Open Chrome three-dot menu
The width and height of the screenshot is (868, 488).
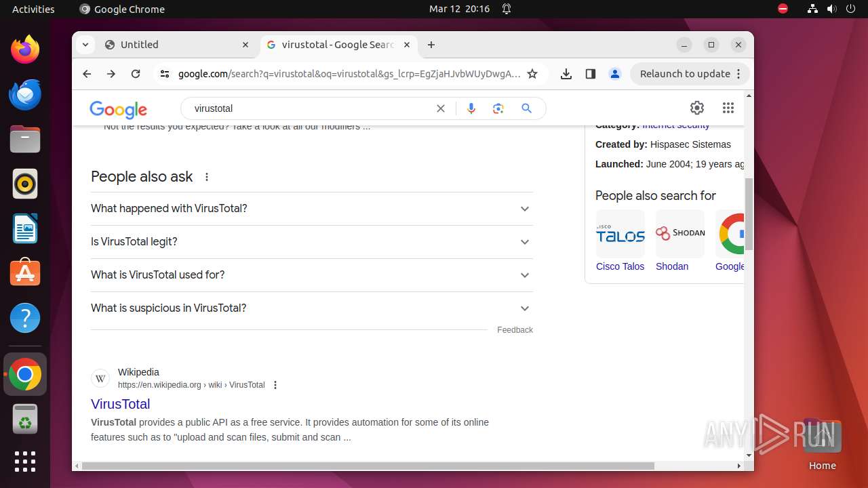(739, 74)
